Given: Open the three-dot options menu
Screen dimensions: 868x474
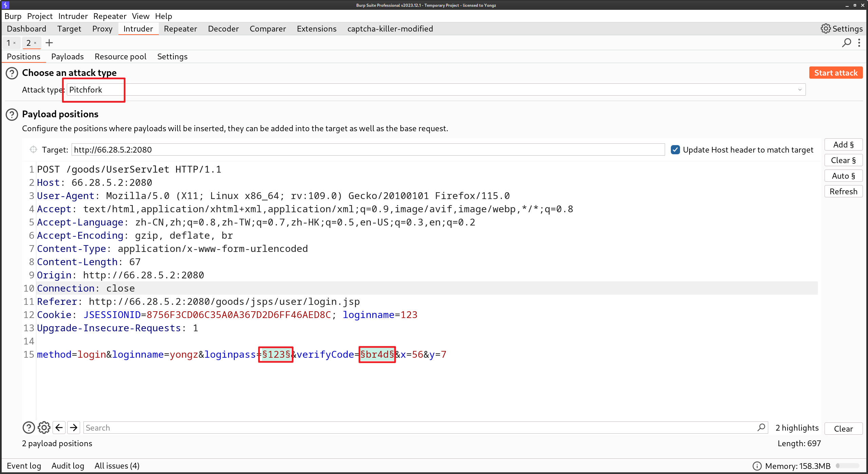Looking at the screenshot, I should (x=859, y=43).
